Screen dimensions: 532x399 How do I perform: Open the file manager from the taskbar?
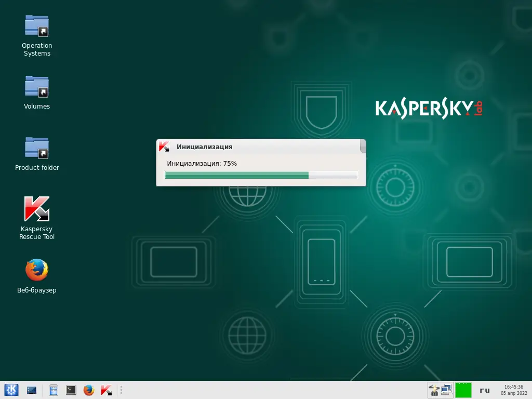[x=53, y=390]
